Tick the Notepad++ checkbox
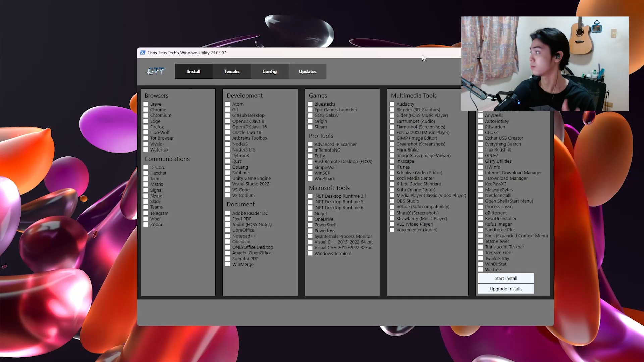Image resolution: width=644 pixels, height=362 pixels. 228,236
